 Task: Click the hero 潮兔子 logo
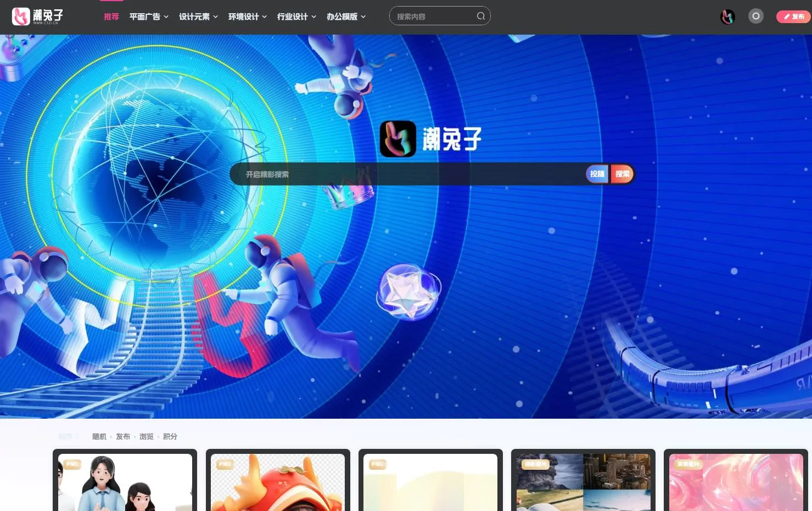coord(431,138)
